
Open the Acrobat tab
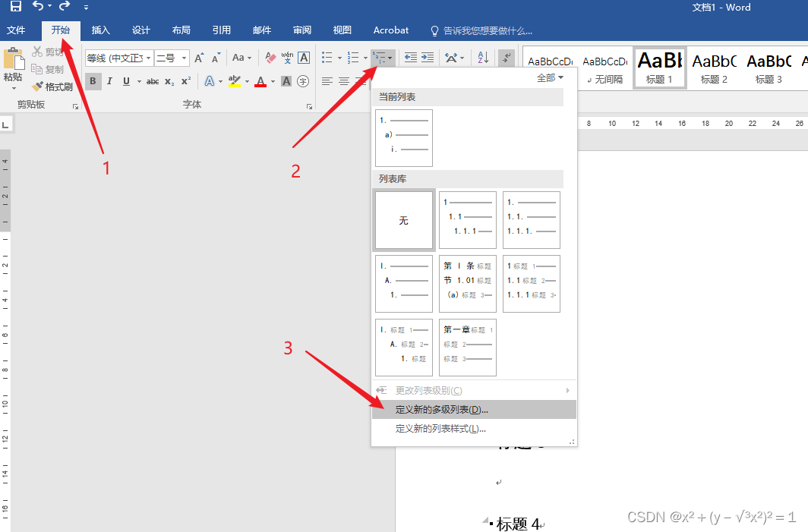point(390,30)
